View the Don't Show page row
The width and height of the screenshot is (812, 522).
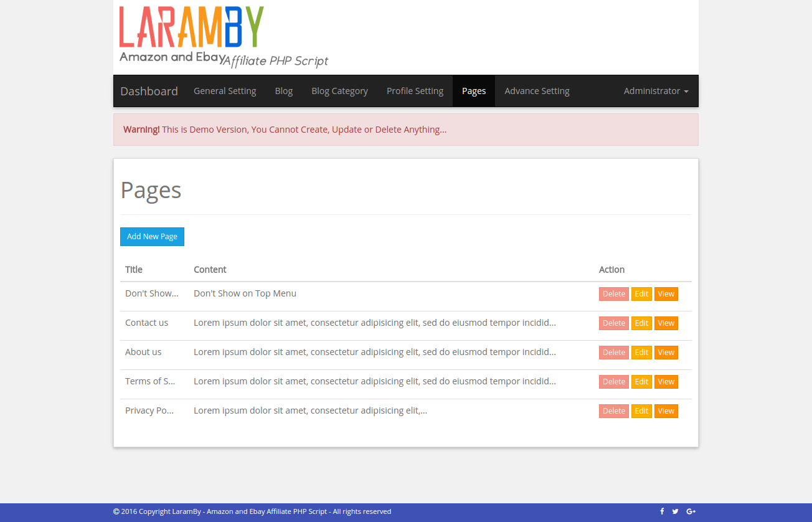click(x=666, y=294)
